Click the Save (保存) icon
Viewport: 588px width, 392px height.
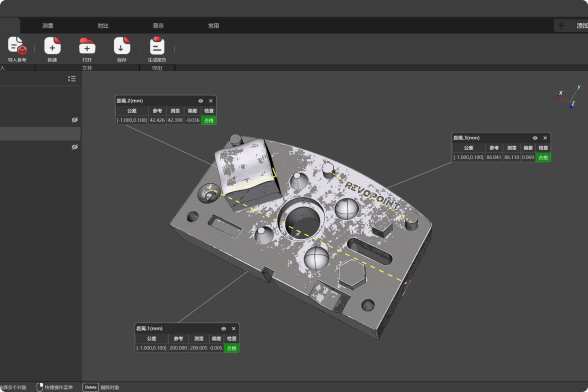coord(122,46)
